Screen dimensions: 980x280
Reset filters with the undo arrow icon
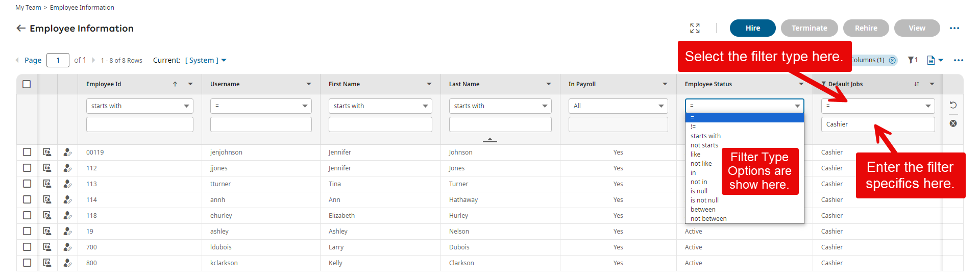point(953,105)
